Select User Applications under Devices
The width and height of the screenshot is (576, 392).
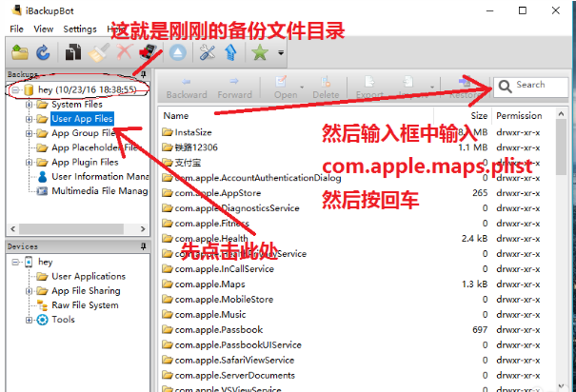tap(89, 276)
